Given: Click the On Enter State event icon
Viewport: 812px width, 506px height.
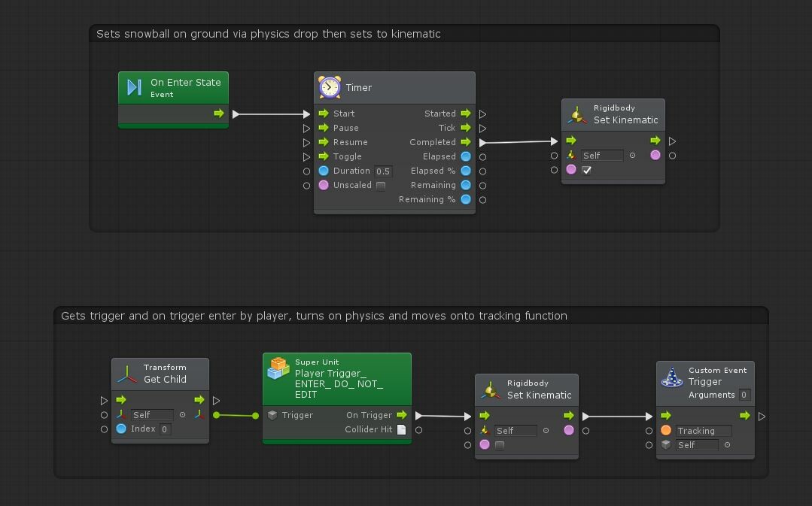Looking at the screenshot, I should (134, 87).
